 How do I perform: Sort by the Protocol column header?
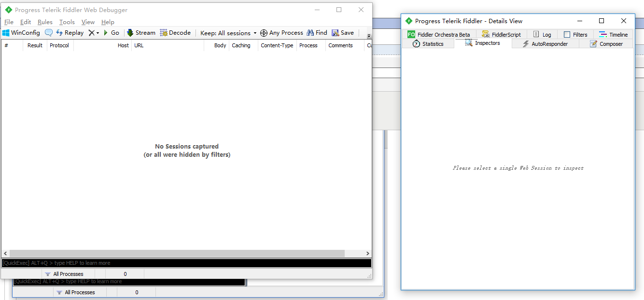pos(60,45)
